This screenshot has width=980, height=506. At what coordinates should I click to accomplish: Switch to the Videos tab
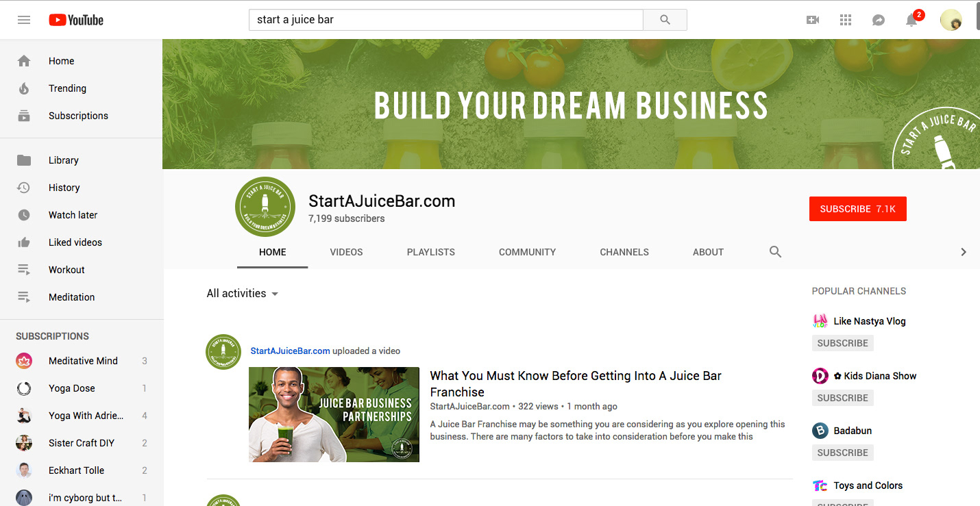[x=346, y=252]
